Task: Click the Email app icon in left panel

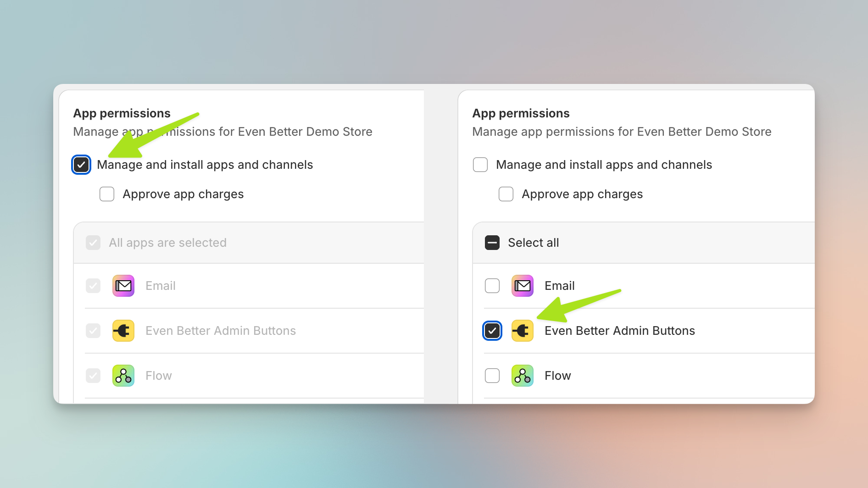Action: [x=123, y=286]
